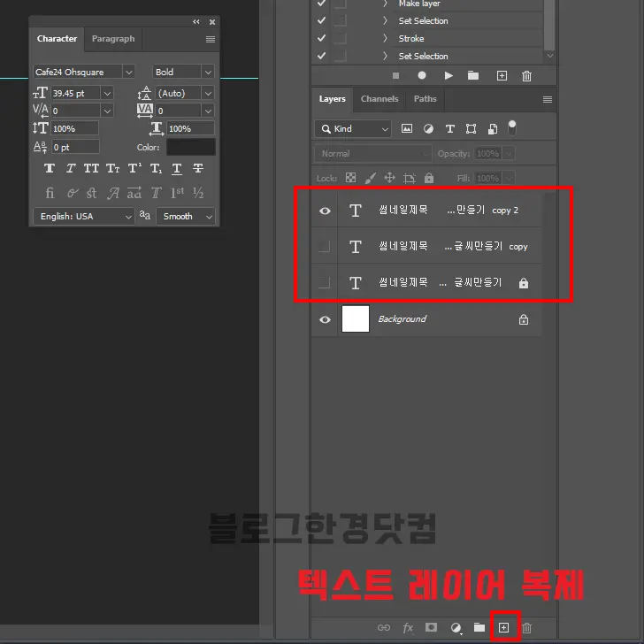Hide the 'copy 2' text layer
This screenshot has width=644, height=644.
pos(325,211)
